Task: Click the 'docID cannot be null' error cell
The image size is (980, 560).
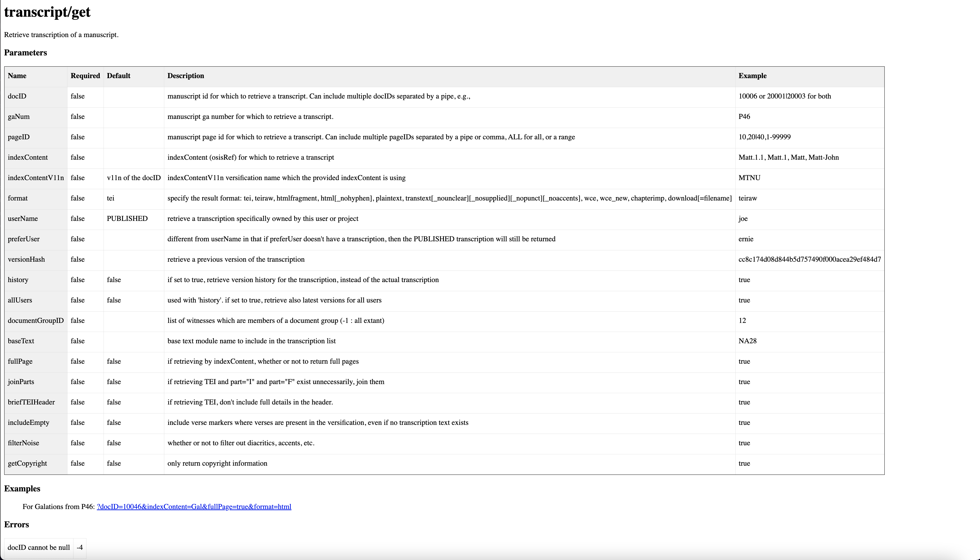Action: tap(39, 547)
